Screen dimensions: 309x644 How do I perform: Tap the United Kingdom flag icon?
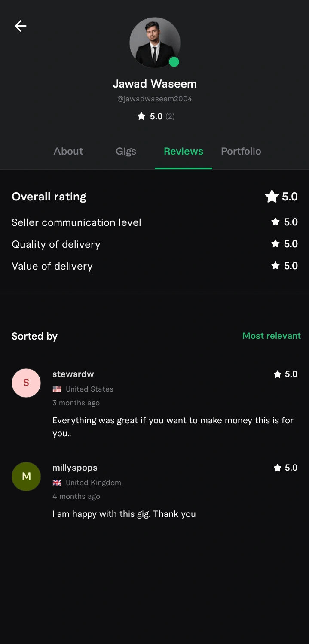(x=57, y=483)
